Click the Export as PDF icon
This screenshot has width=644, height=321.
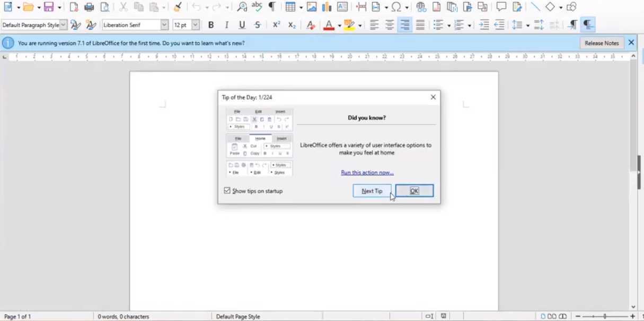pyautogui.click(x=74, y=7)
